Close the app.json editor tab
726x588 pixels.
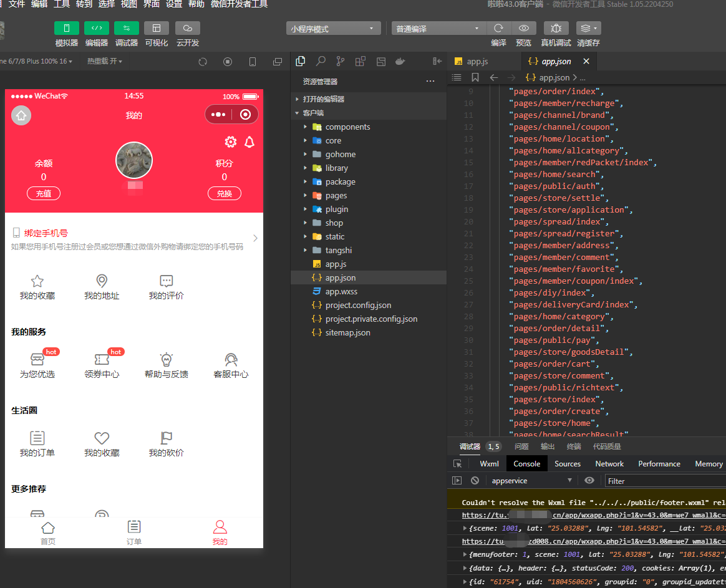(586, 61)
